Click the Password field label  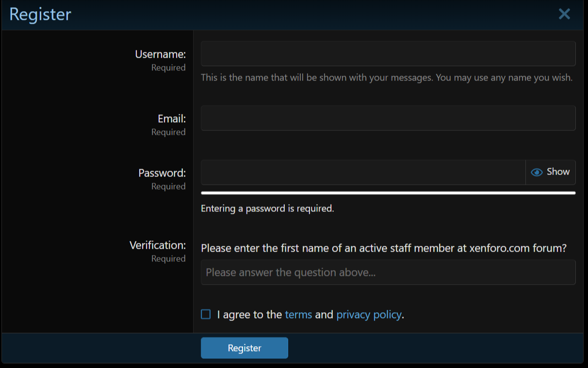(162, 173)
